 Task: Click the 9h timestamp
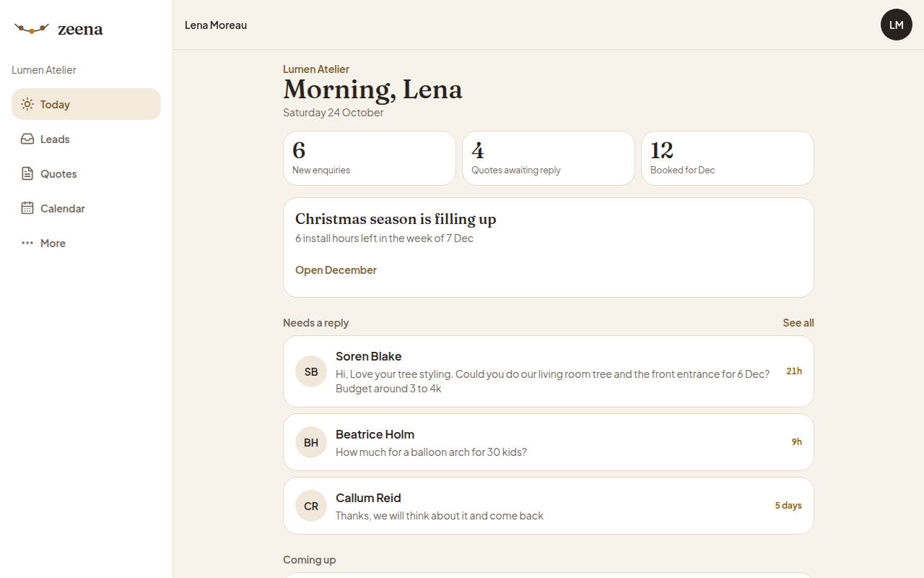(797, 442)
